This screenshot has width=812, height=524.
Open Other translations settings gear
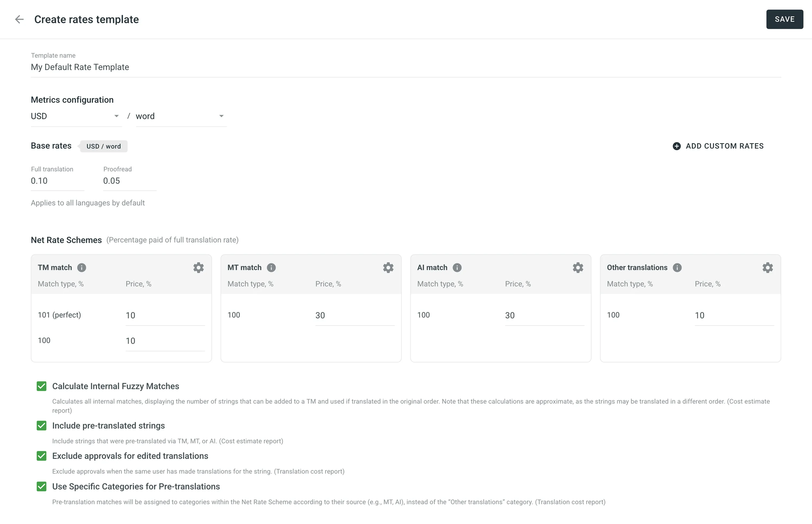[768, 268]
